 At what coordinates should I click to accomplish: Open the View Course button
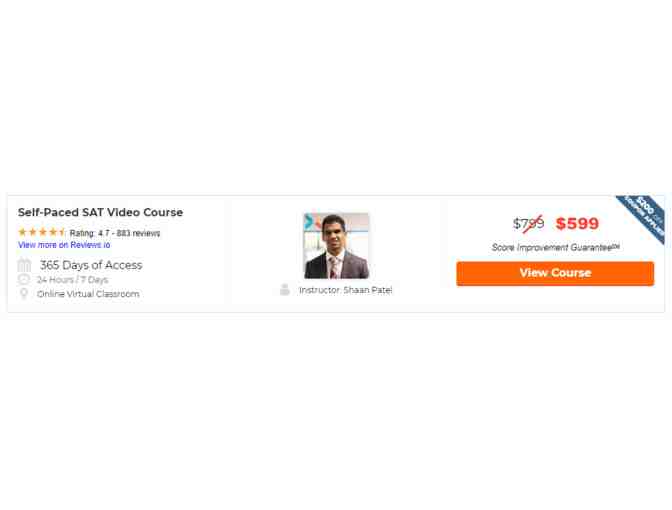pos(555,273)
